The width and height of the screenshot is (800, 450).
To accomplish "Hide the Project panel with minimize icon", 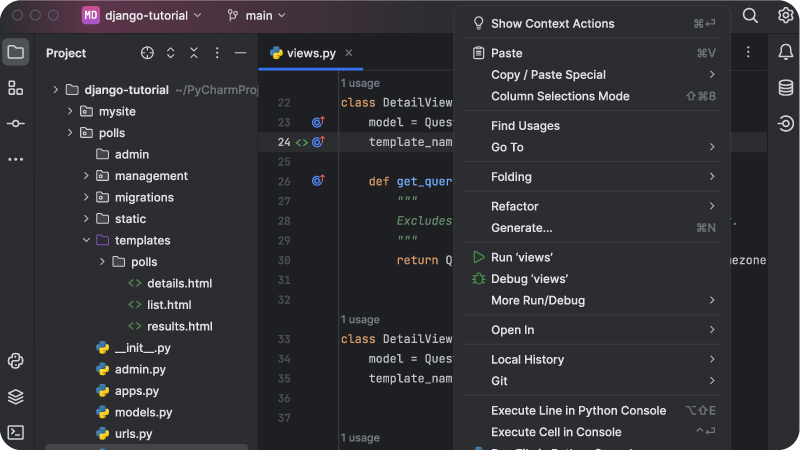I will pos(240,53).
